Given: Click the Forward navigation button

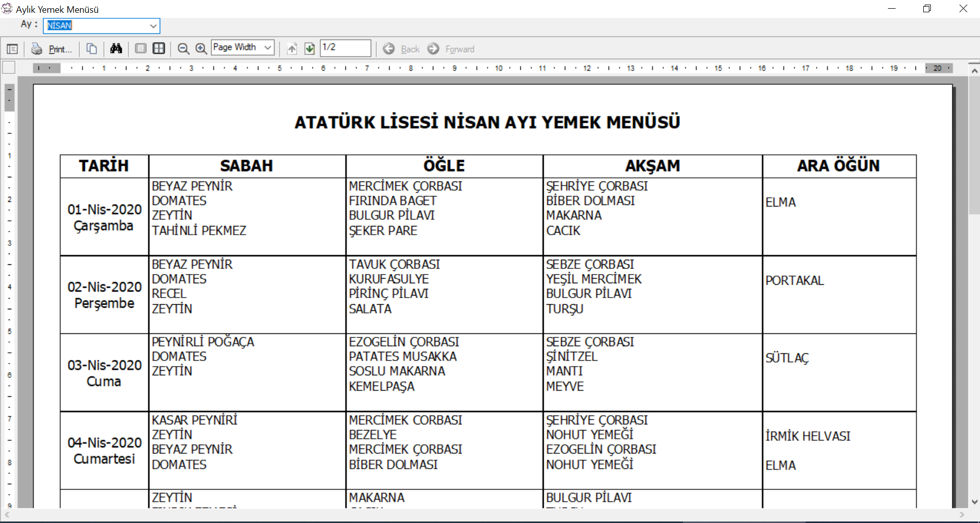Looking at the screenshot, I should (451, 49).
